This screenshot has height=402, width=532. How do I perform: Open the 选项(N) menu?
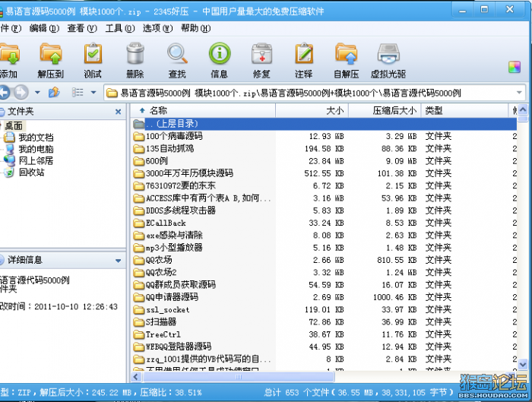[158, 28]
